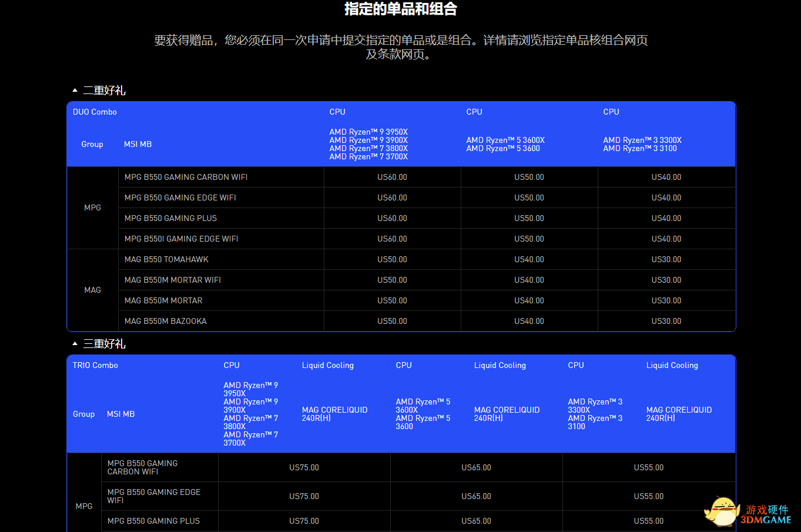Image resolution: width=801 pixels, height=532 pixels.
Task: Click US75.00 in the TRIO CARBON WIFI row
Action: pyautogui.click(x=304, y=467)
